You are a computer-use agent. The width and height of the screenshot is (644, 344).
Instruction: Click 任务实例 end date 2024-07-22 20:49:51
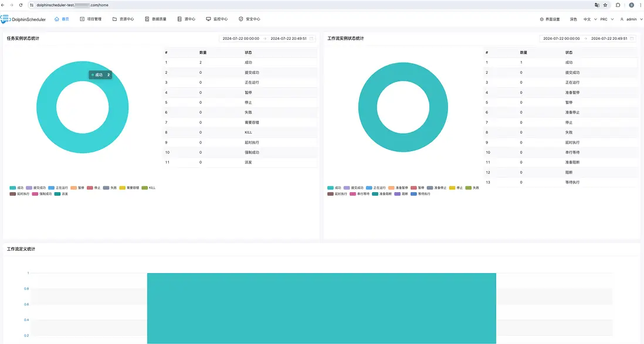point(289,39)
